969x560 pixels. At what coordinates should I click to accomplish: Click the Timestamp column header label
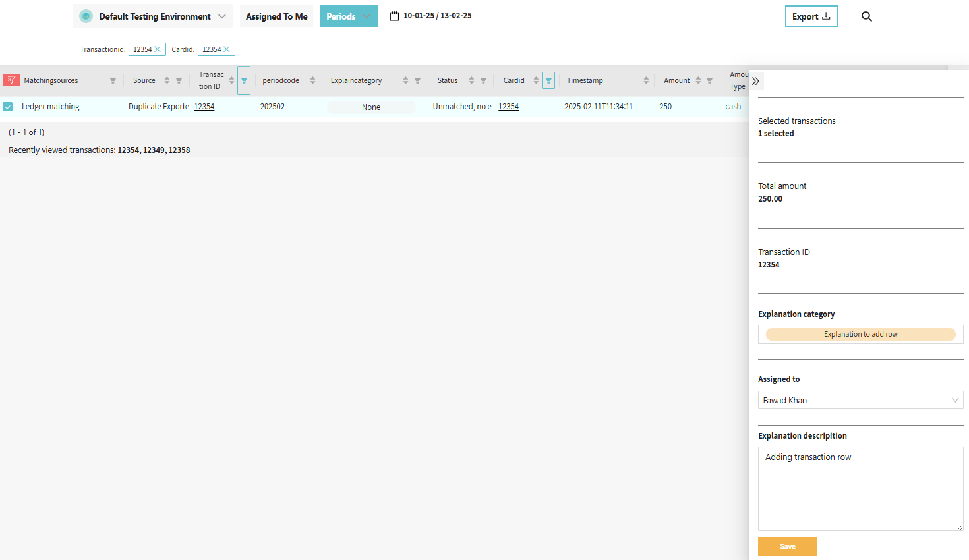585,80
